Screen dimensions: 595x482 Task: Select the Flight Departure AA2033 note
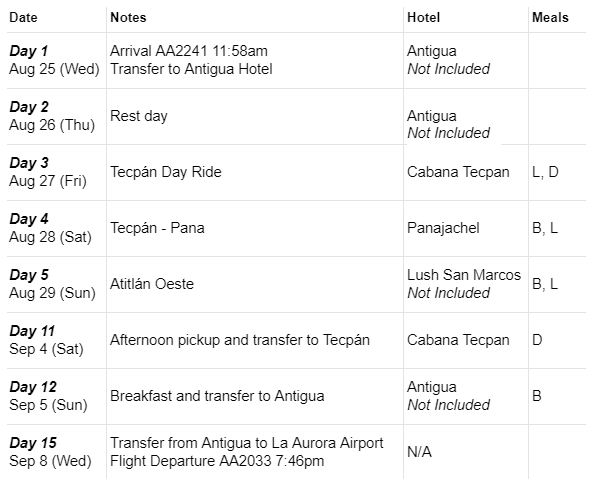click(217, 461)
